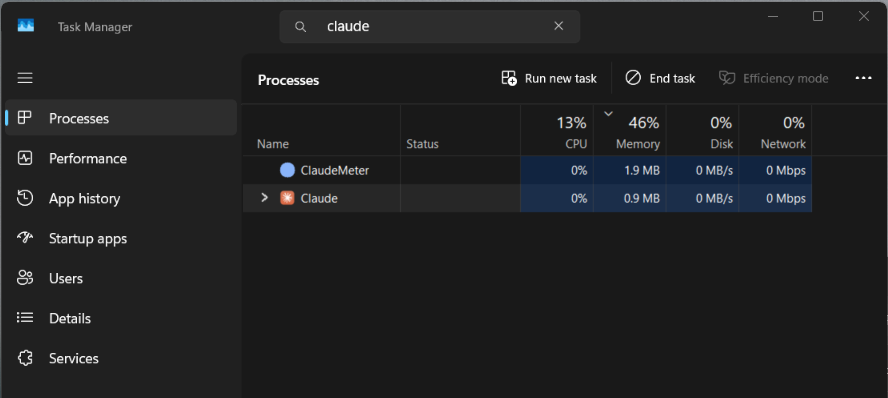888x398 pixels.
Task: Maximize the Task Manager window
Action: (x=818, y=16)
